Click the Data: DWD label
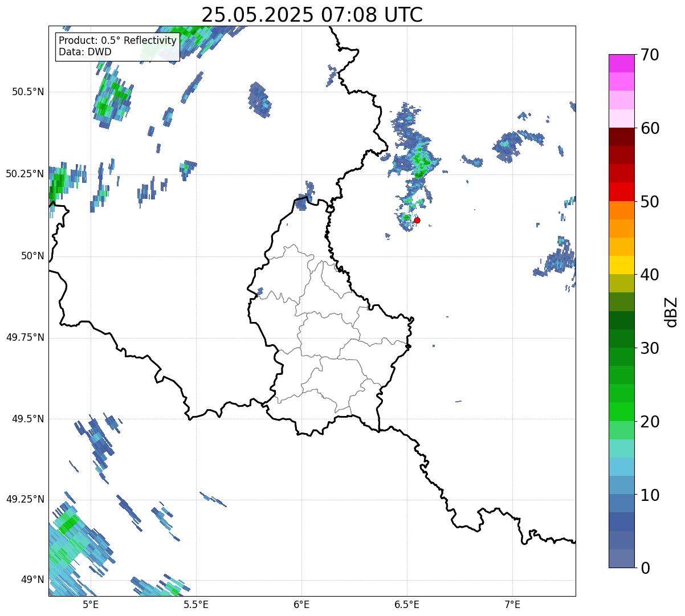This screenshot has height=616, width=685. [x=85, y=52]
